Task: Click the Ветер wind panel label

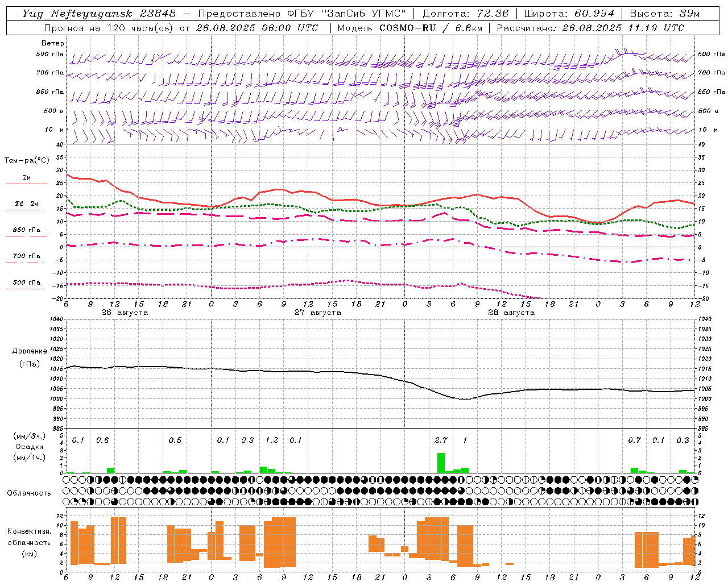Action: 53,43
